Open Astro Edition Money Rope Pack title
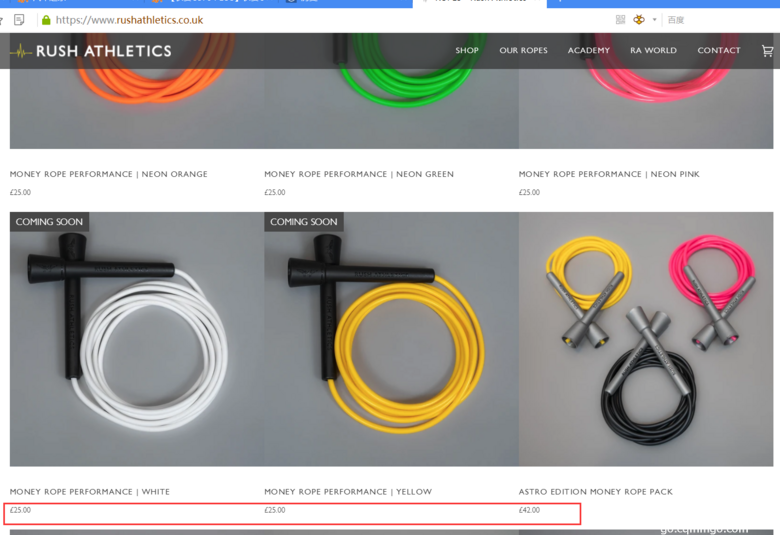 tap(595, 492)
